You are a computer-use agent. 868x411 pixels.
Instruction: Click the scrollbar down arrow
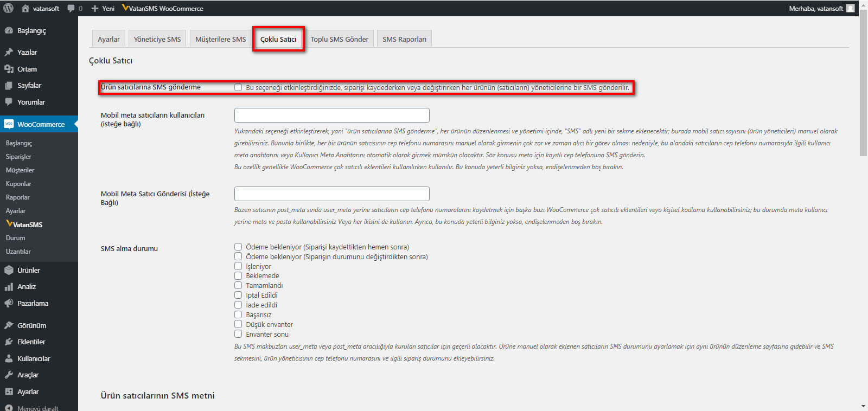click(x=863, y=406)
